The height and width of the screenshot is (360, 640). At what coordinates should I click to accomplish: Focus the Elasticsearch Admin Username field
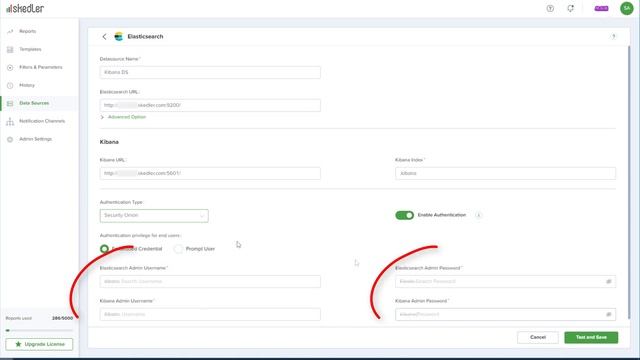[x=210, y=281]
